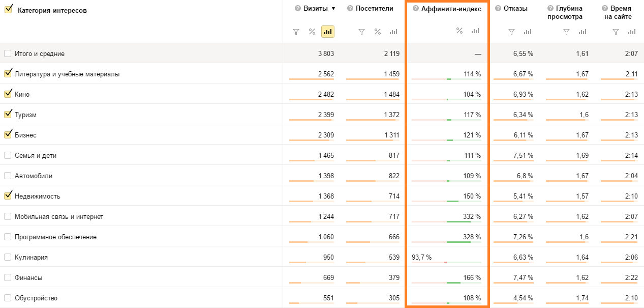
Task: Uncheck the Туризм row checkbox
Action: coord(8,115)
